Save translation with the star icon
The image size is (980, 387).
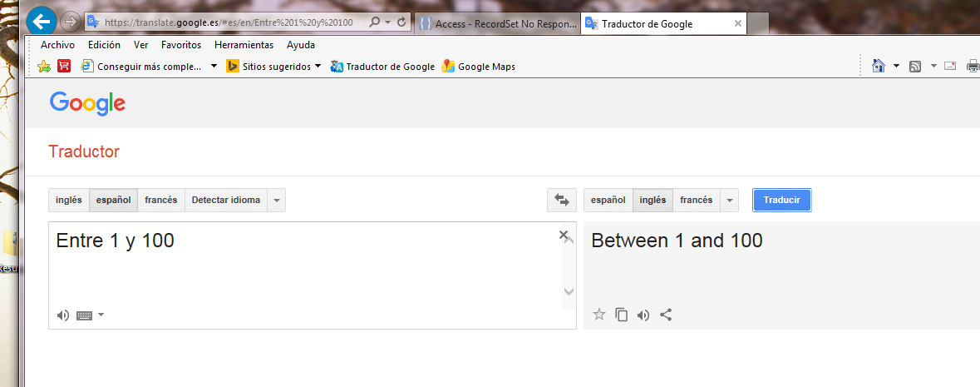pos(598,315)
